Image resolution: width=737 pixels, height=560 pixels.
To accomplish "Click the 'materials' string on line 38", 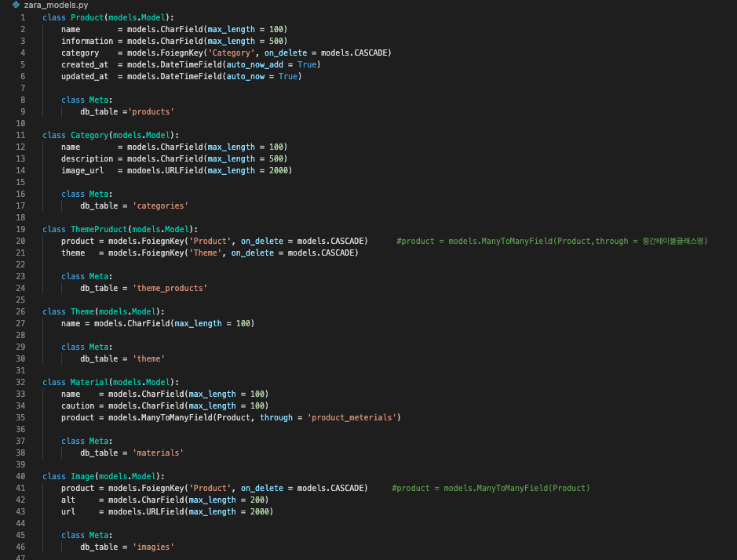I will (158, 453).
